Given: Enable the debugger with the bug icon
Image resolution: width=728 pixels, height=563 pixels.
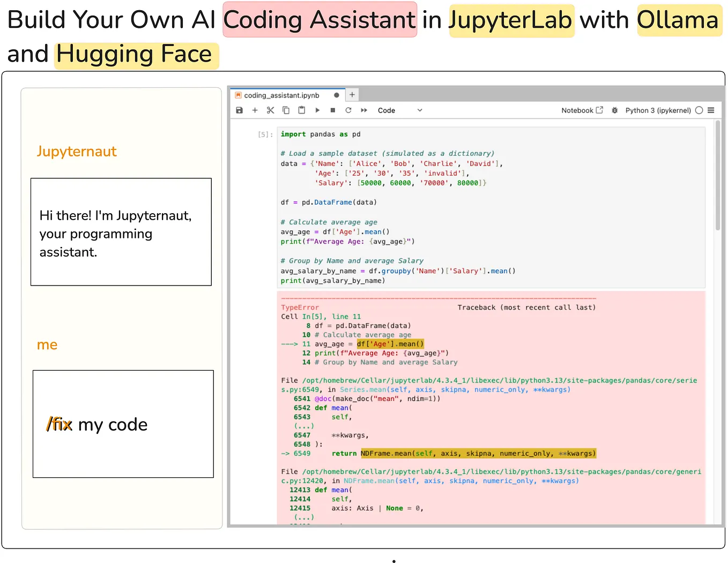Looking at the screenshot, I should [614, 110].
